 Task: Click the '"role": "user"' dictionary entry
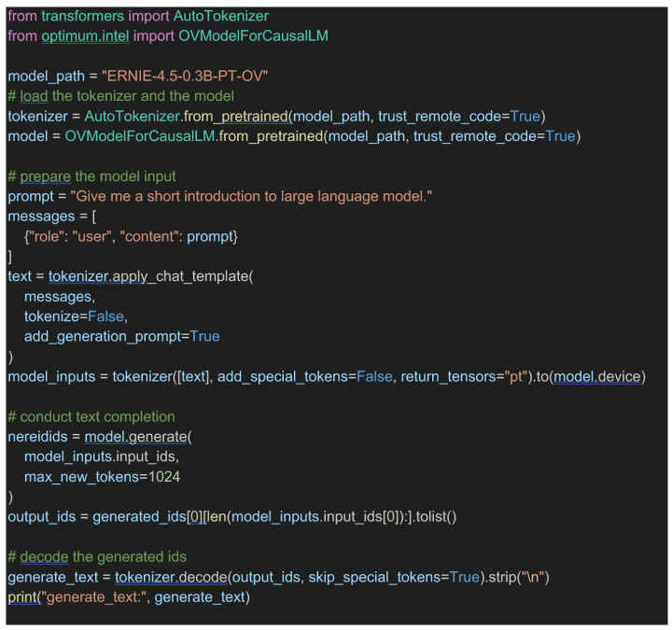(70, 236)
